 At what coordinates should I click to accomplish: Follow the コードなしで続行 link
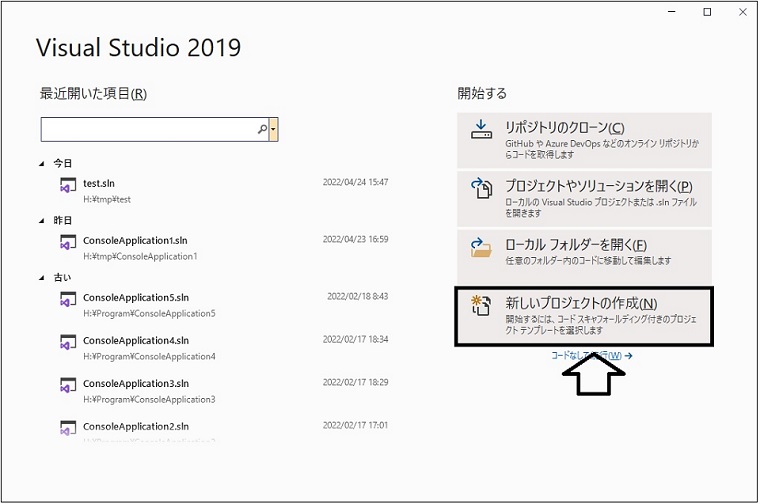(x=590, y=355)
